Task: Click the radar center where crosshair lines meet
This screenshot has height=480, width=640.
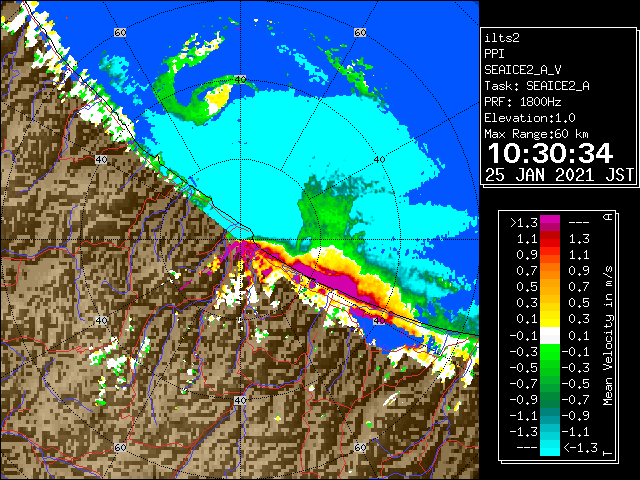Action: [x=240, y=240]
